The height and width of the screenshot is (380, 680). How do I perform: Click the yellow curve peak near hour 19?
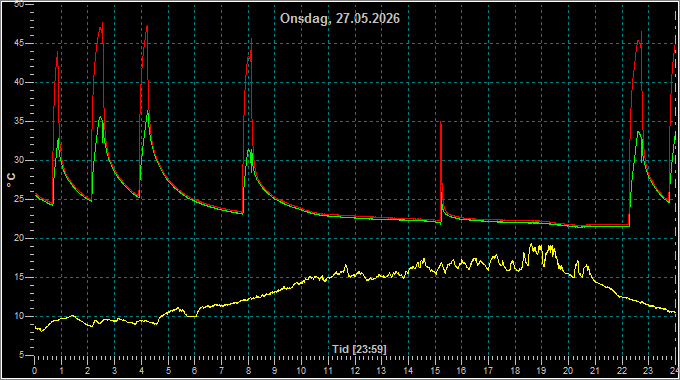[x=531, y=245]
